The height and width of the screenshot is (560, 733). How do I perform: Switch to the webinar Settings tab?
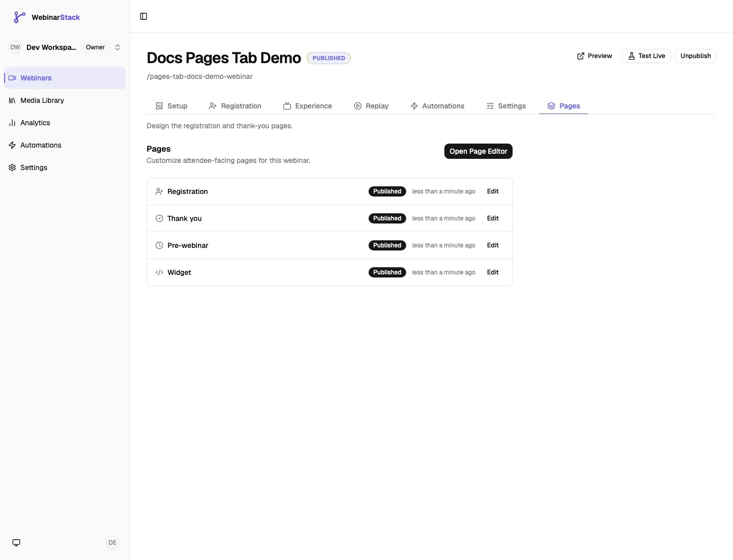(x=506, y=106)
